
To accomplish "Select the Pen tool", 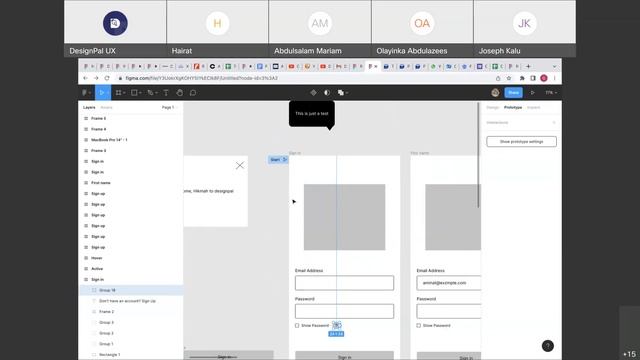I will (150, 93).
